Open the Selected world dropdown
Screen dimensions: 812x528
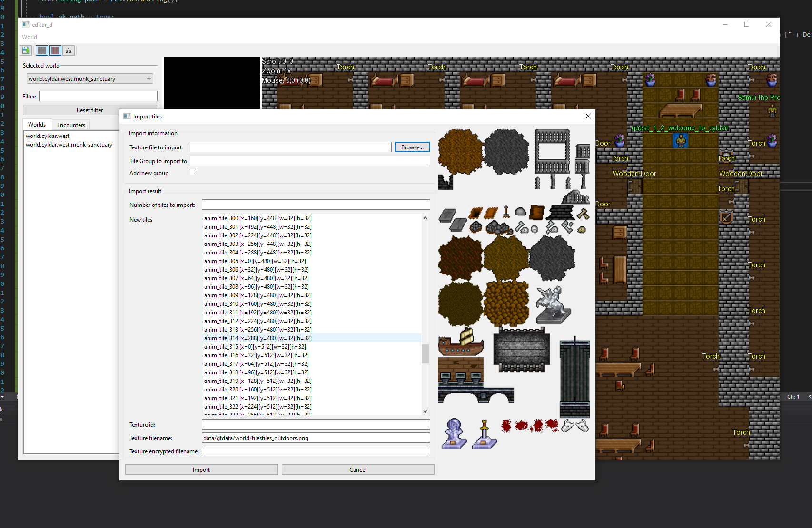(x=90, y=79)
